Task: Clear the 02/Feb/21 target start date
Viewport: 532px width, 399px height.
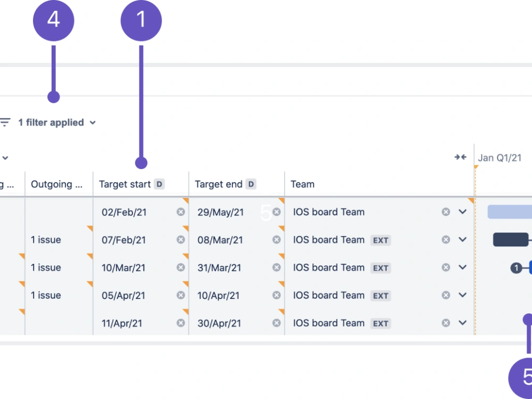Action: [x=180, y=212]
